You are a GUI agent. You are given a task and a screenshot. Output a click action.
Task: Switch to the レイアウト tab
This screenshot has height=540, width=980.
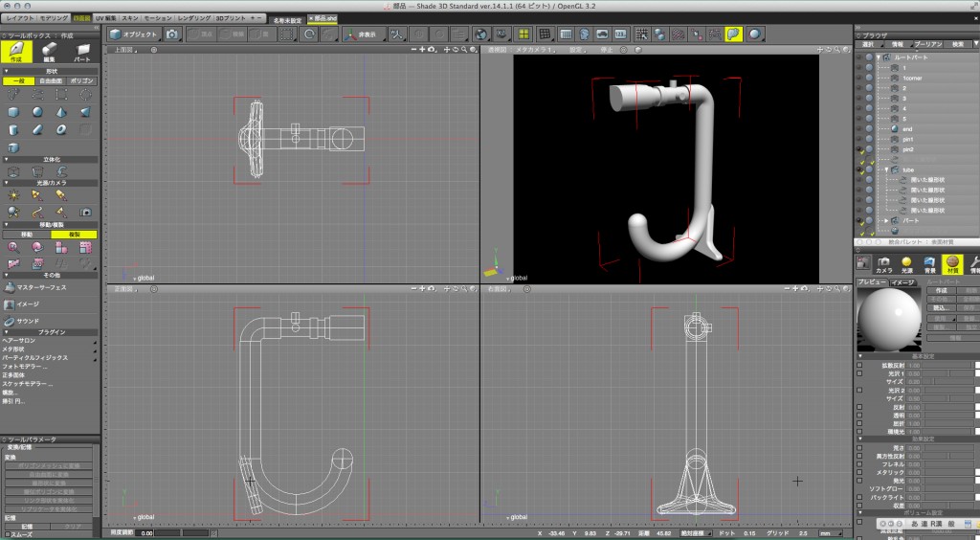pos(21,18)
